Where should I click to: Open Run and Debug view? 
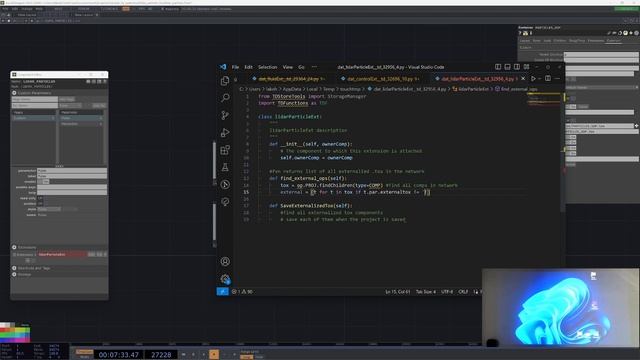click(x=225, y=132)
